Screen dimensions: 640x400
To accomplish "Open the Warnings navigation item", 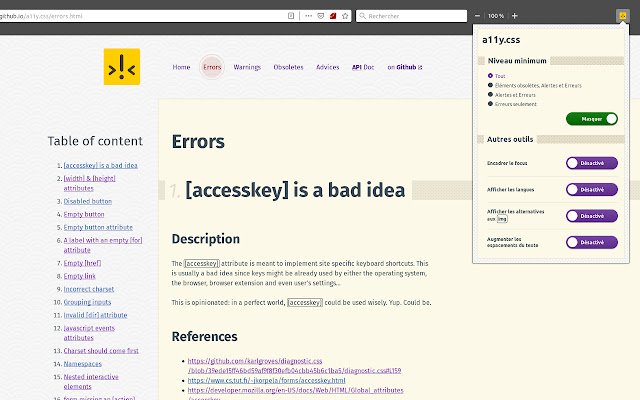I will pyautogui.click(x=247, y=67).
